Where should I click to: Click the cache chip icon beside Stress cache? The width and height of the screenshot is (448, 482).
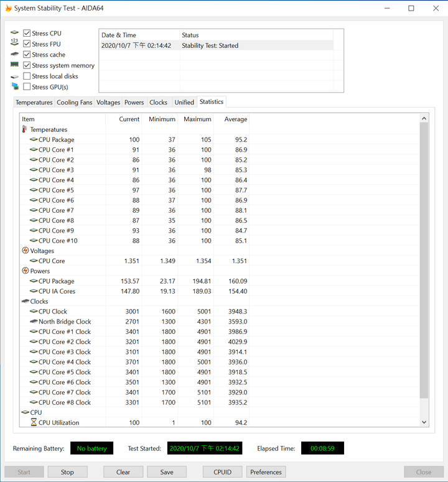click(14, 54)
